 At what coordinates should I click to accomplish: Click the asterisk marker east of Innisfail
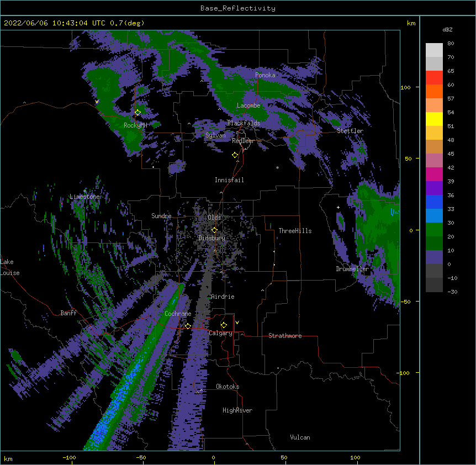(277, 167)
